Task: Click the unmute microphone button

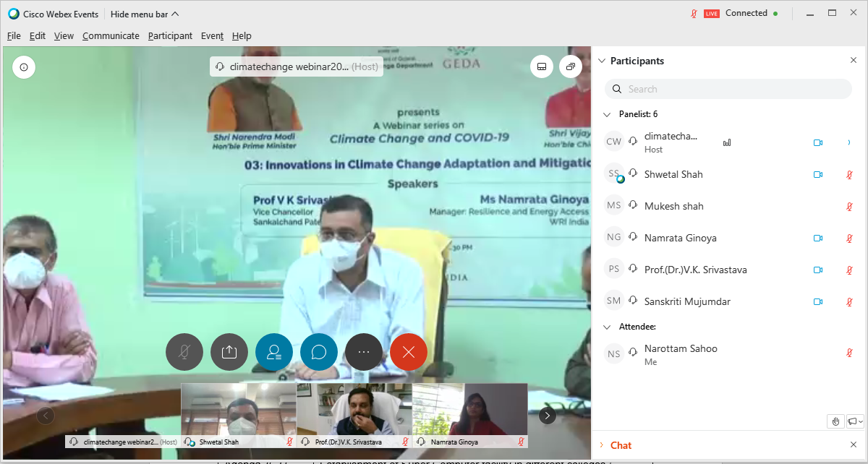Action: tap(184, 352)
